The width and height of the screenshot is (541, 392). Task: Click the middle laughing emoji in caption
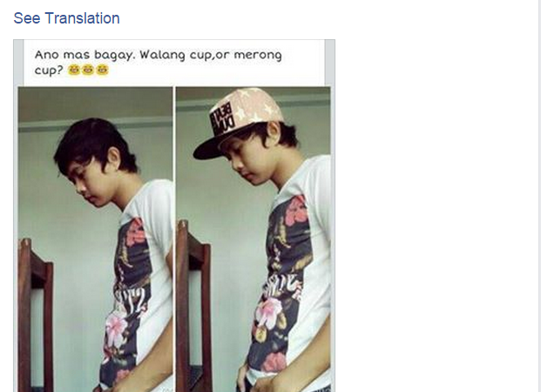coord(88,70)
